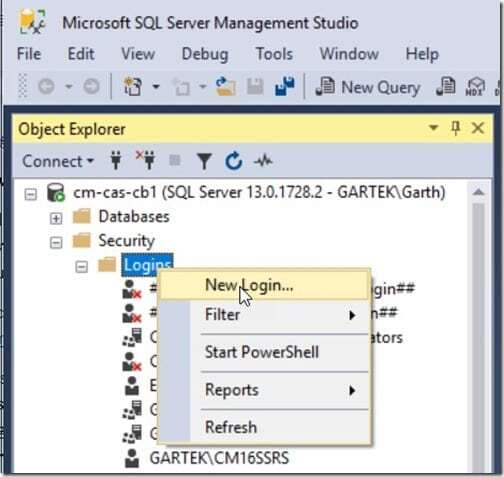Open the View menu

tap(138, 54)
